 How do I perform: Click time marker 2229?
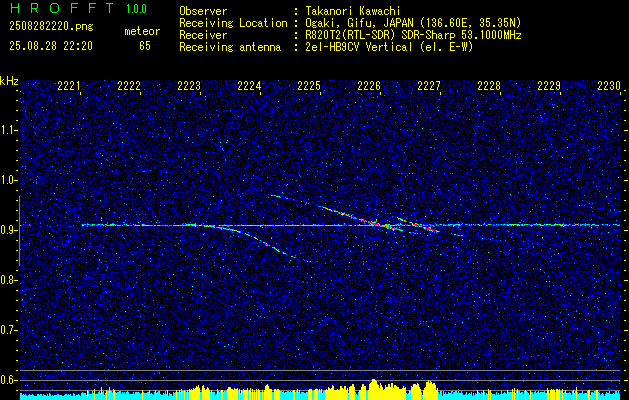pyautogui.click(x=549, y=86)
